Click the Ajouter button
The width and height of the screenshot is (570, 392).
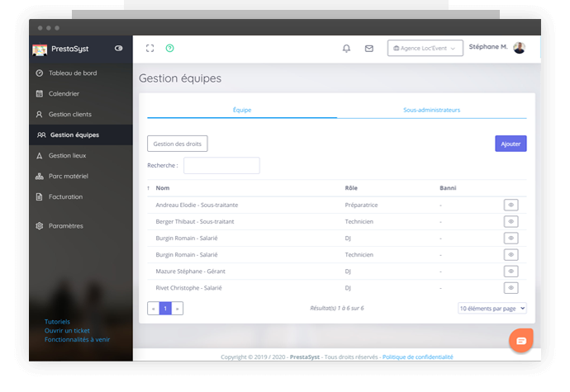click(x=511, y=144)
